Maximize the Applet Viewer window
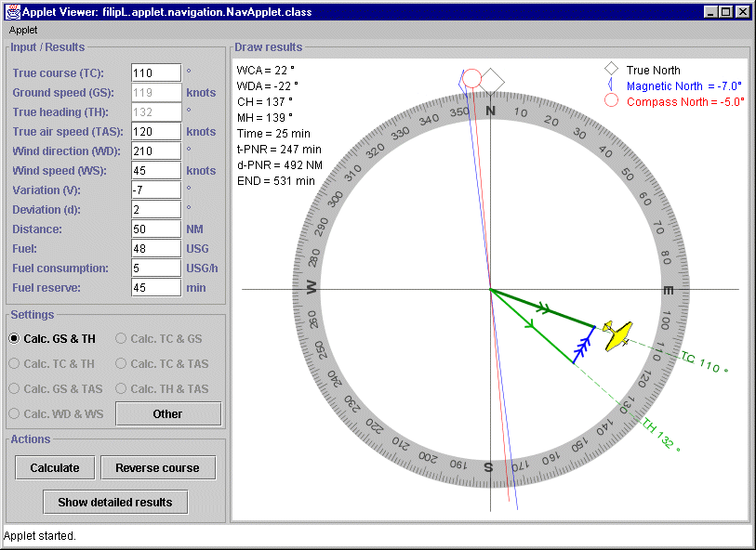The image size is (756, 550). (726, 12)
